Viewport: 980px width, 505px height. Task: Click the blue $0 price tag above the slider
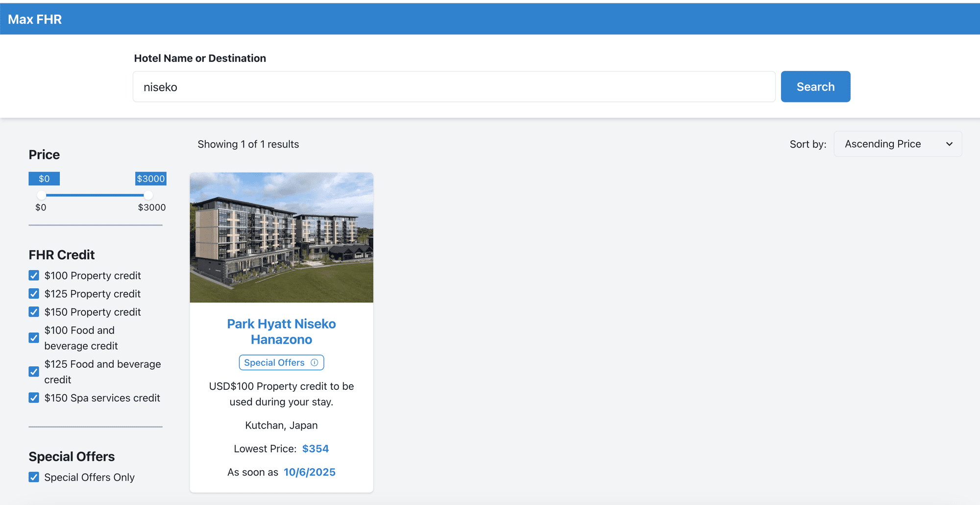44,178
